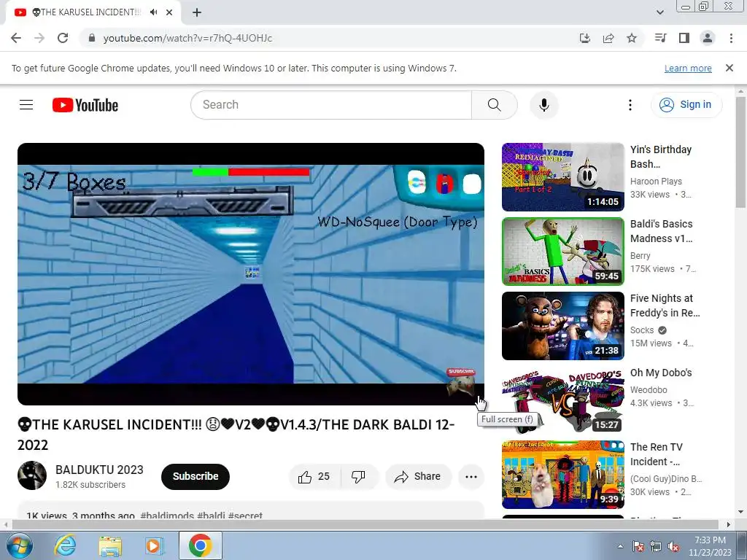Viewport: 747px width, 560px height.
Task: Click the Haroon Plays channel name
Action: [656, 182]
